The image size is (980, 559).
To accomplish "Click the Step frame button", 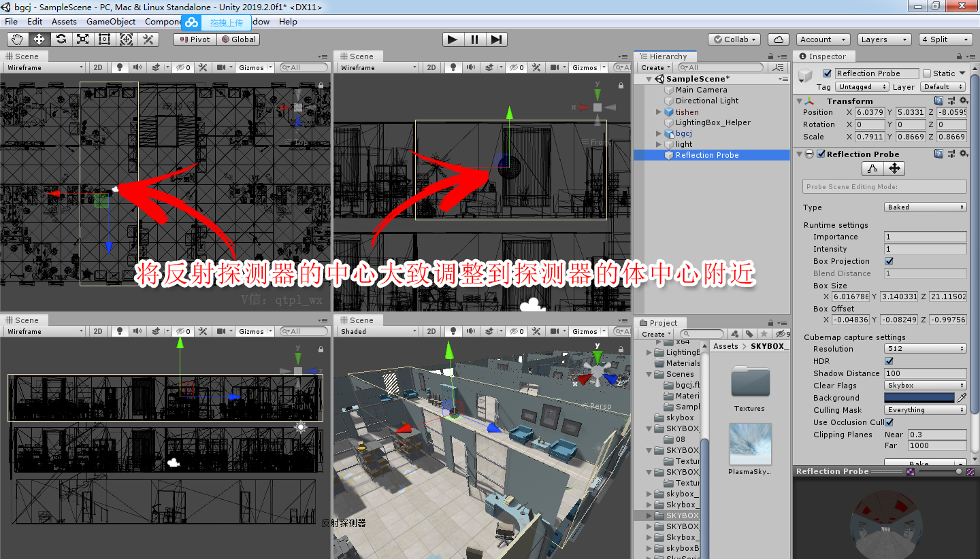I will click(x=496, y=39).
